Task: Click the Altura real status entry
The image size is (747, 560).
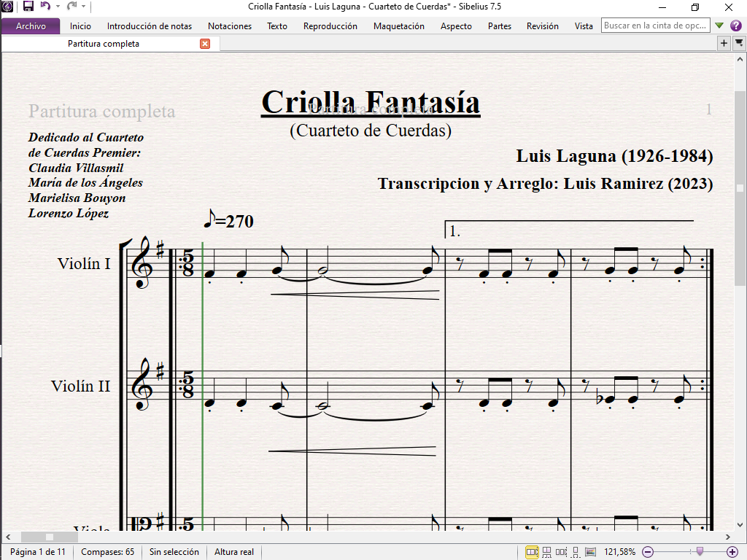Action: (x=234, y=552)
